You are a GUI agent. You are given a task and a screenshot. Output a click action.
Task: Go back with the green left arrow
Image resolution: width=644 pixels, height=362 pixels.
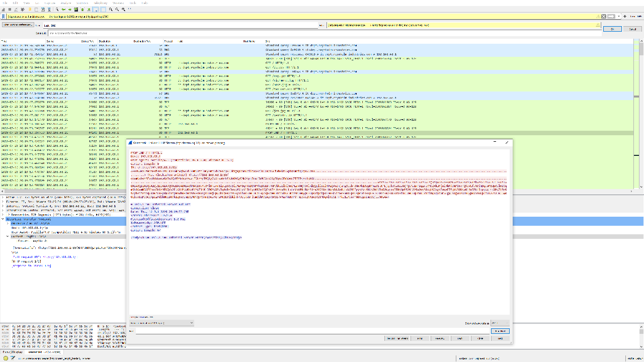coord(63,9)
